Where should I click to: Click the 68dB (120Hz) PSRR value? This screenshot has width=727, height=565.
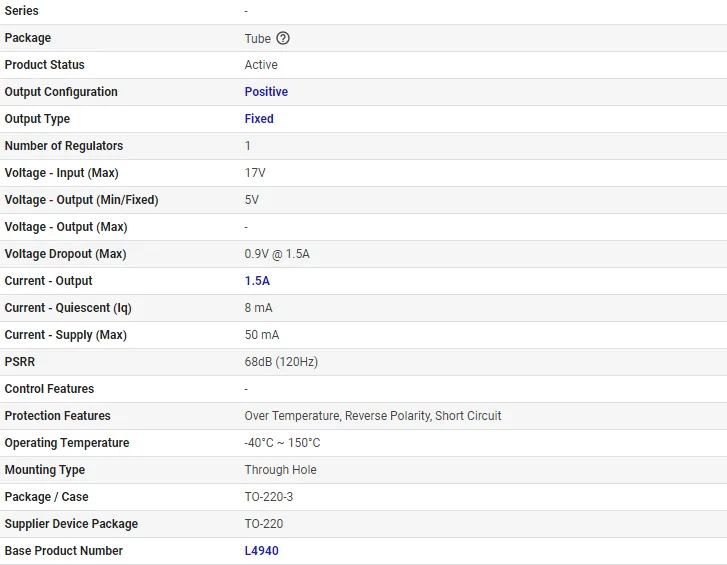click(x=281, y=362)
